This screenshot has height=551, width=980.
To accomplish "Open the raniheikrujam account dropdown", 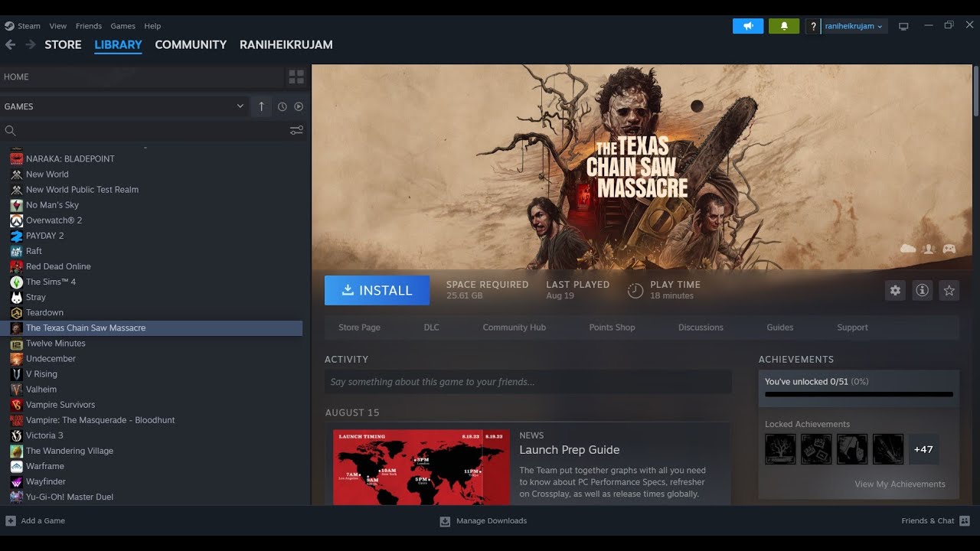I will [854, 26].
